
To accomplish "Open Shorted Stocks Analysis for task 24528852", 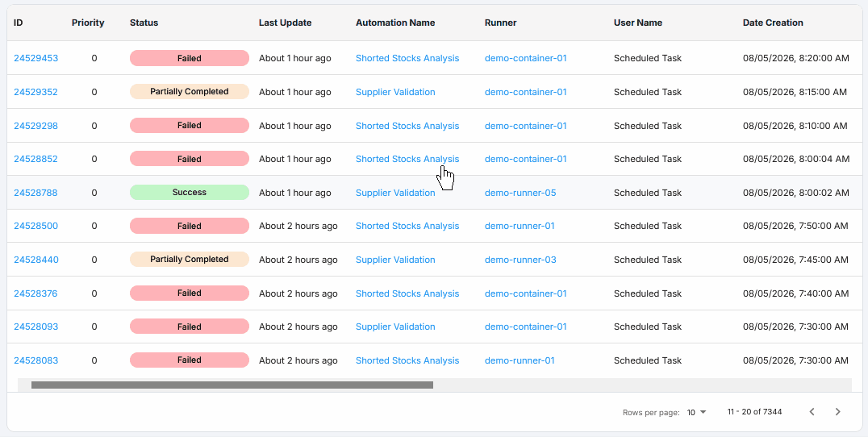I will point(407,159).
